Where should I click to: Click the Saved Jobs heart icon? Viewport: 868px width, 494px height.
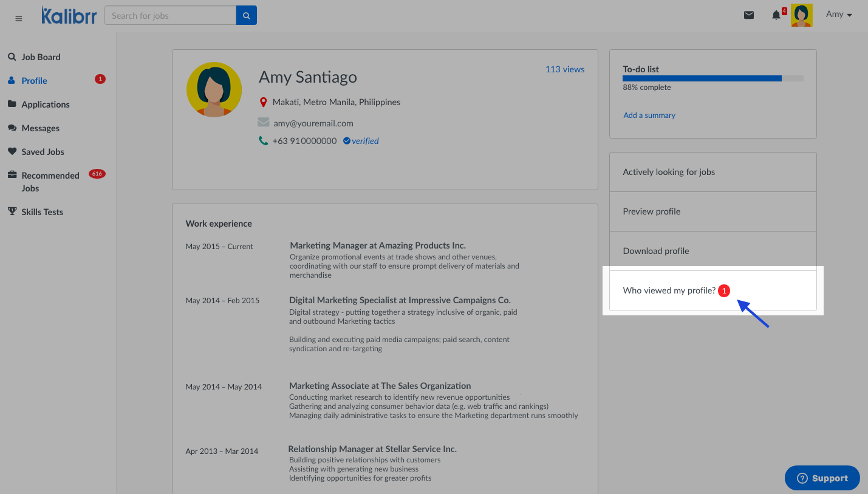pyautogui.click(x=12, y=151)
